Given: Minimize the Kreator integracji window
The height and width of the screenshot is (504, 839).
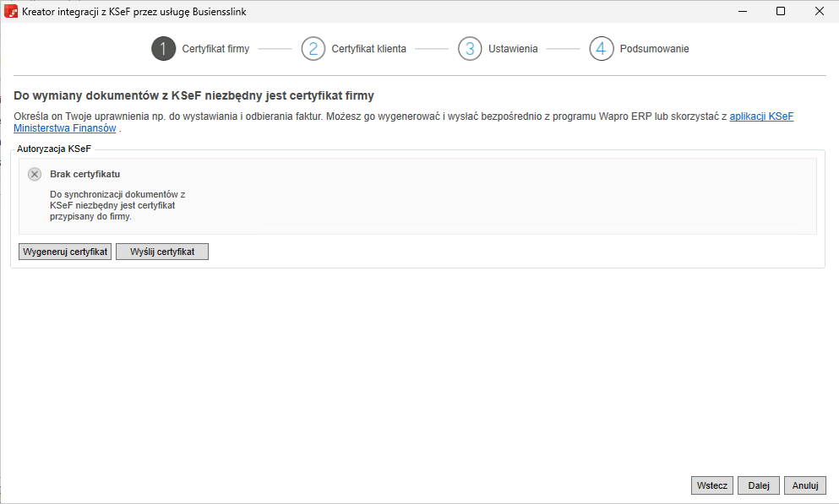Looking at the screenshot, I should 741,12.
